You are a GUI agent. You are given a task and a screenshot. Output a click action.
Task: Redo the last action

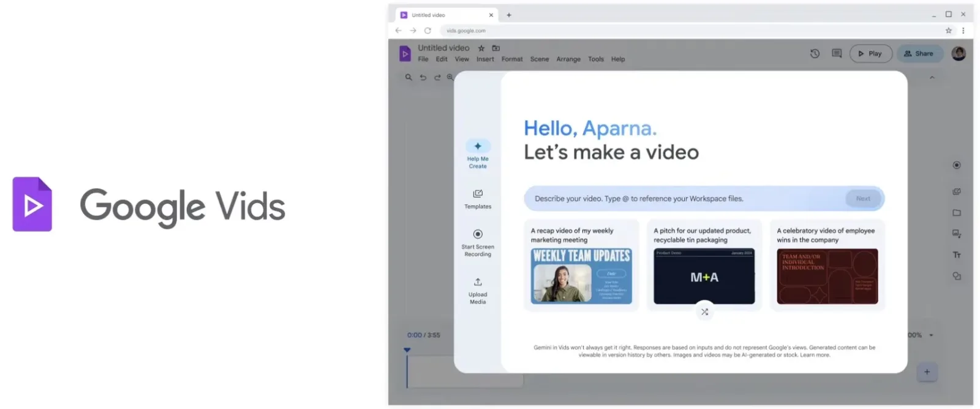tap(437, 77)
